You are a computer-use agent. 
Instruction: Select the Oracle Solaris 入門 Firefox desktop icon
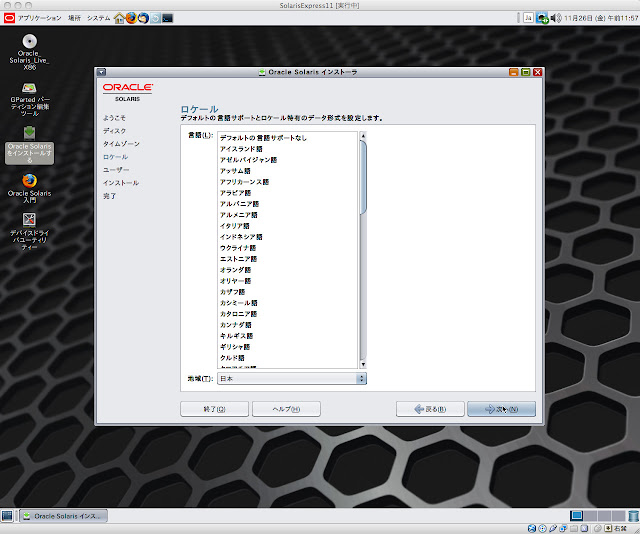coord(29,188)
